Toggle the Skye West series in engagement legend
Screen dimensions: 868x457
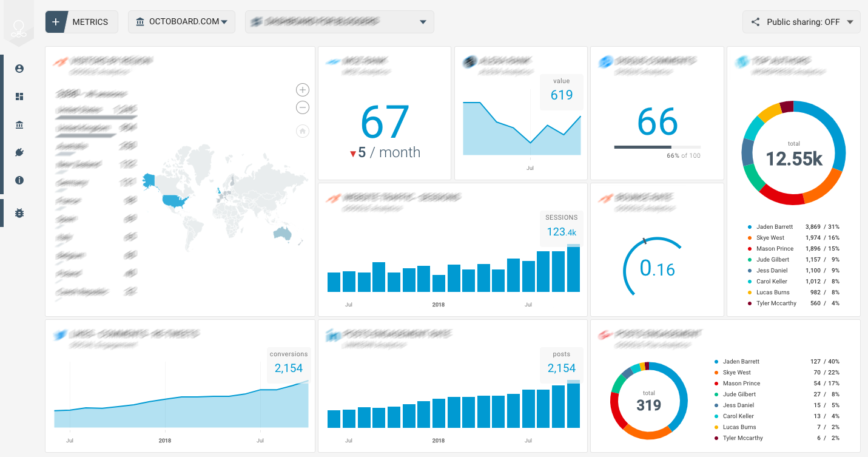click(736, 372)
